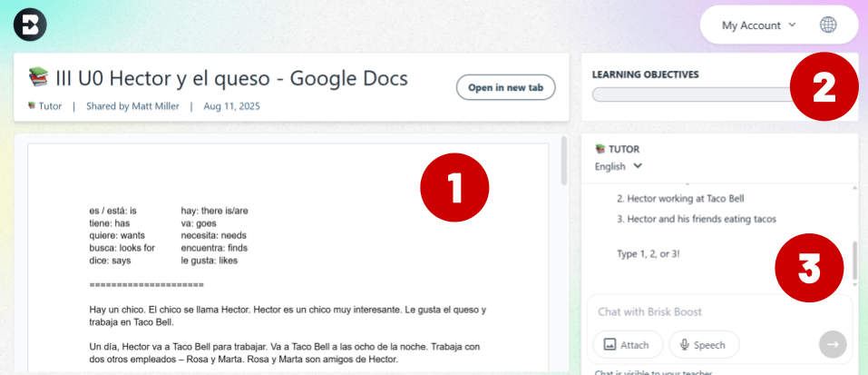Click the 'va: goes' vocabulary entry
This screenshot has width=868, height=375.
[x=198, y=223]
